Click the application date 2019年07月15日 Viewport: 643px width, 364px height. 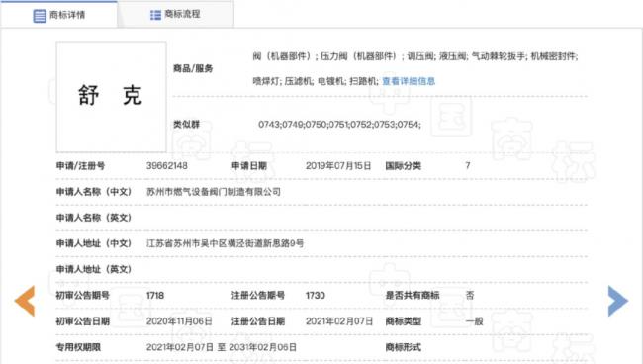(338, 165)
